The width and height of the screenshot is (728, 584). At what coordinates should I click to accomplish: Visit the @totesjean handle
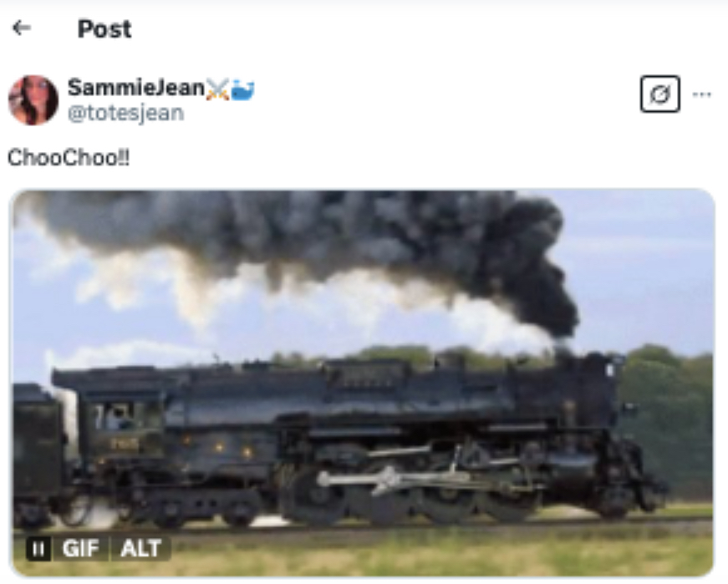[126, 114]
